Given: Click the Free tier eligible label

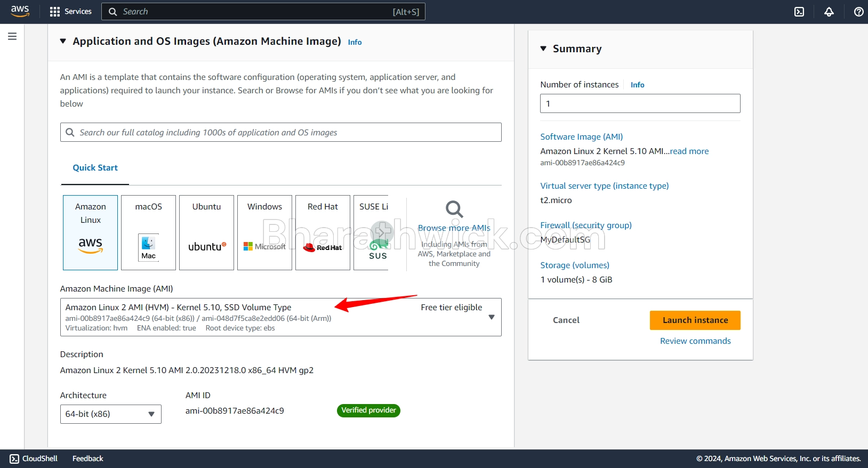Looking at the screenshot, I should point(451,308).
